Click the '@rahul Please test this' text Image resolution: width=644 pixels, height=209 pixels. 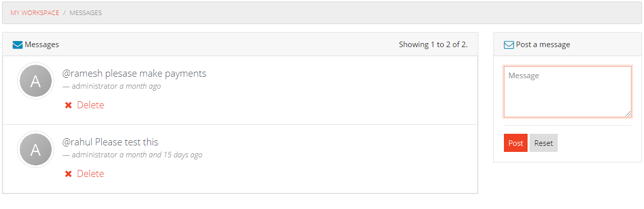(110, 142)
